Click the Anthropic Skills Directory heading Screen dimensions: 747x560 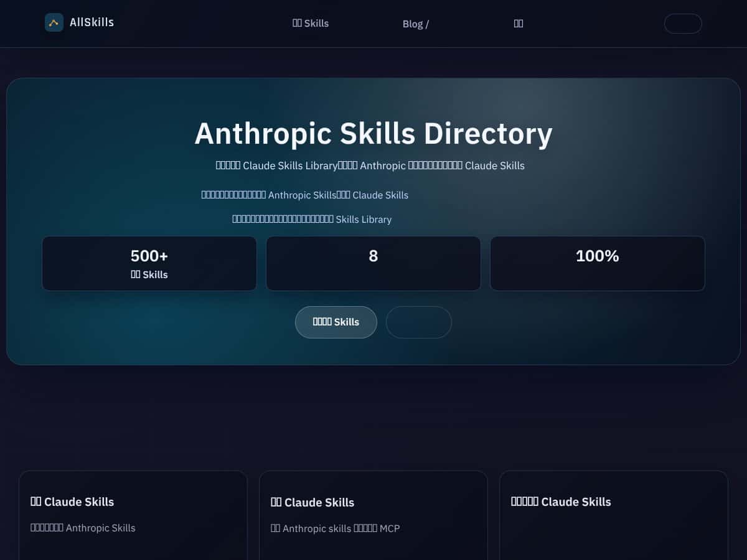click(x=374, y=133)
